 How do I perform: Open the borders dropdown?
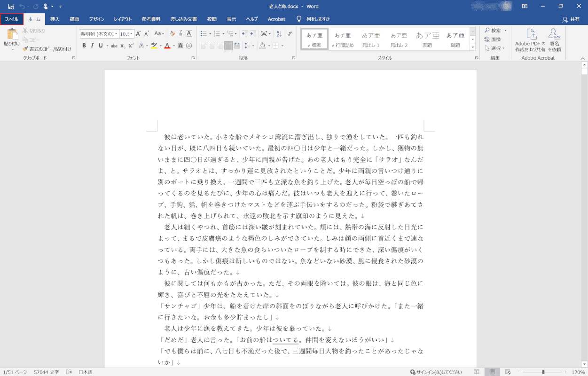click(282, 46)
